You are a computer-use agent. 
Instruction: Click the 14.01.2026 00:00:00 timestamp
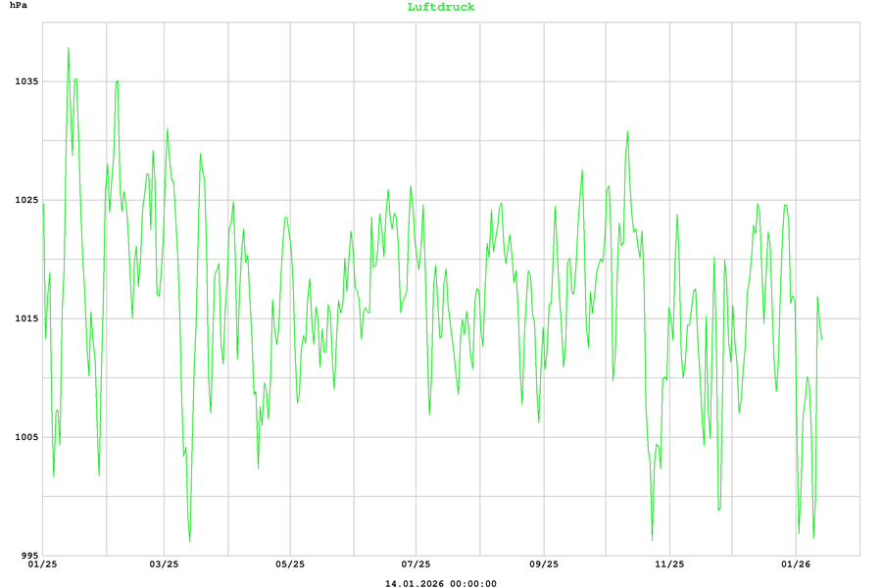(x=441, y=584)
